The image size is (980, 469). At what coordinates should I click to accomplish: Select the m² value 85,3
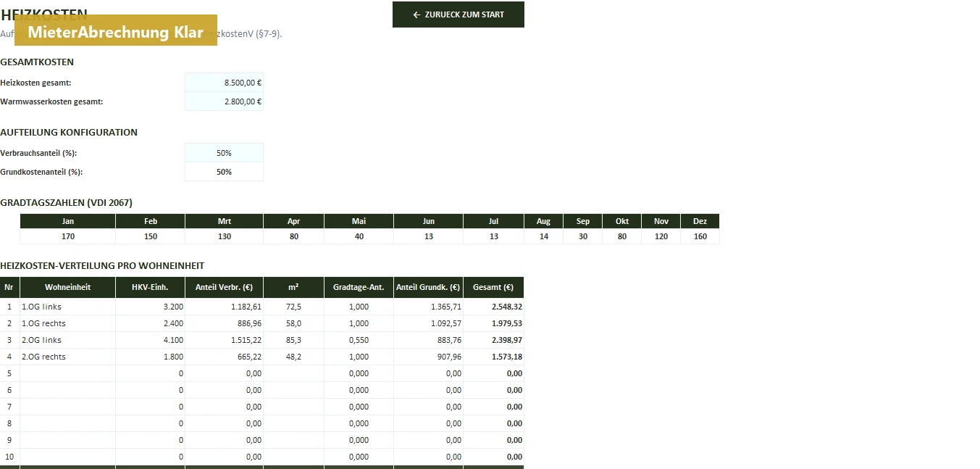pyautogui.click(x=294, y=340)
